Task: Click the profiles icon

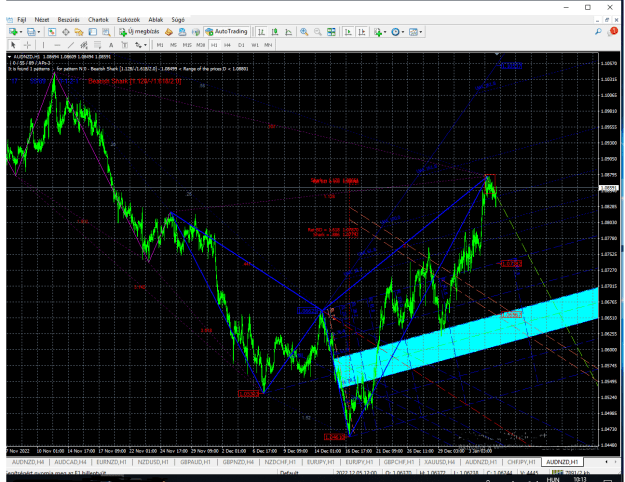Action: [31, 32]
